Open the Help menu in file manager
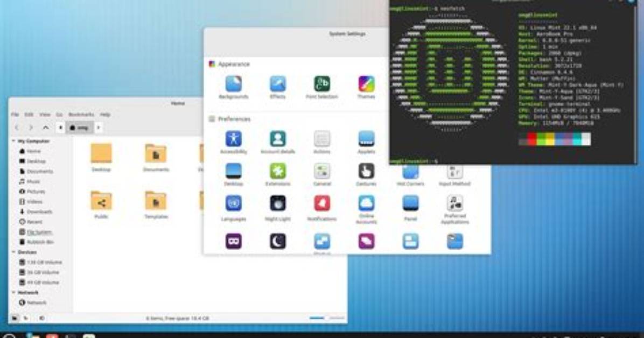644x338 pixels. pyautogui.click(x=105, y=115)
